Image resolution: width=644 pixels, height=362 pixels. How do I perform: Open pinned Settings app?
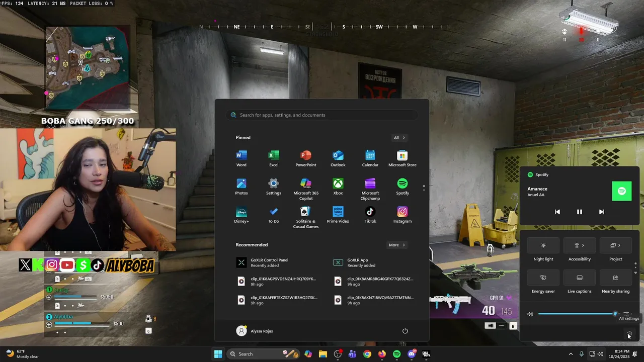pos(274,186)
